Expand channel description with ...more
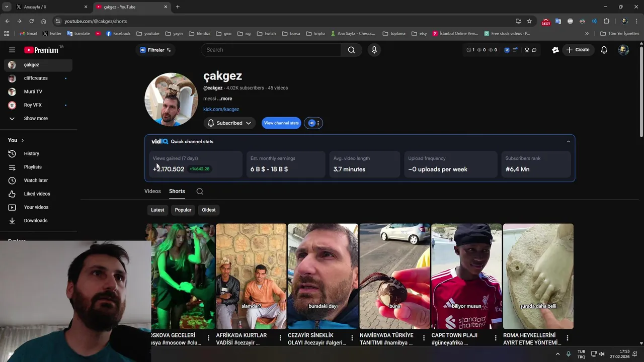Viewport: 644px width, 362px height. coord(225,99)
